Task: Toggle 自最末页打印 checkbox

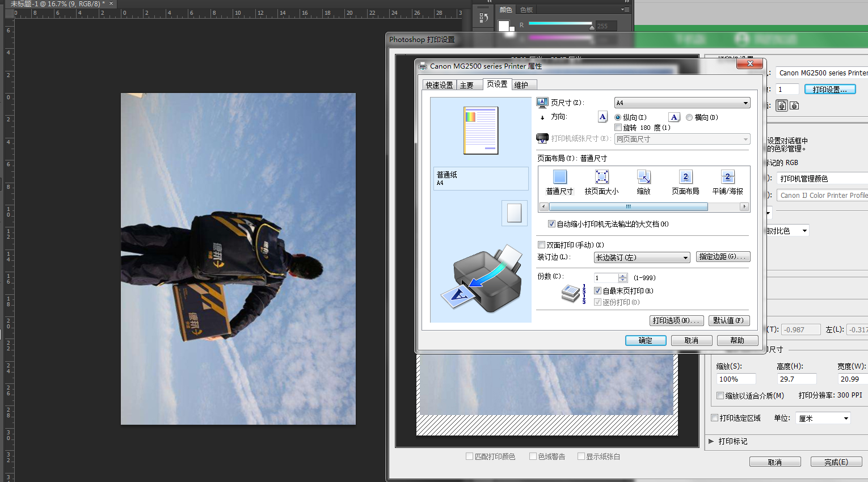Action: tap(597, 291)
